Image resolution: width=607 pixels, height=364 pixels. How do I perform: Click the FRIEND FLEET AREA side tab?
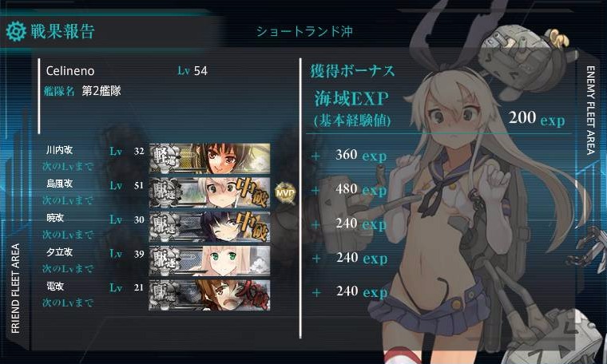click(15, 288)
